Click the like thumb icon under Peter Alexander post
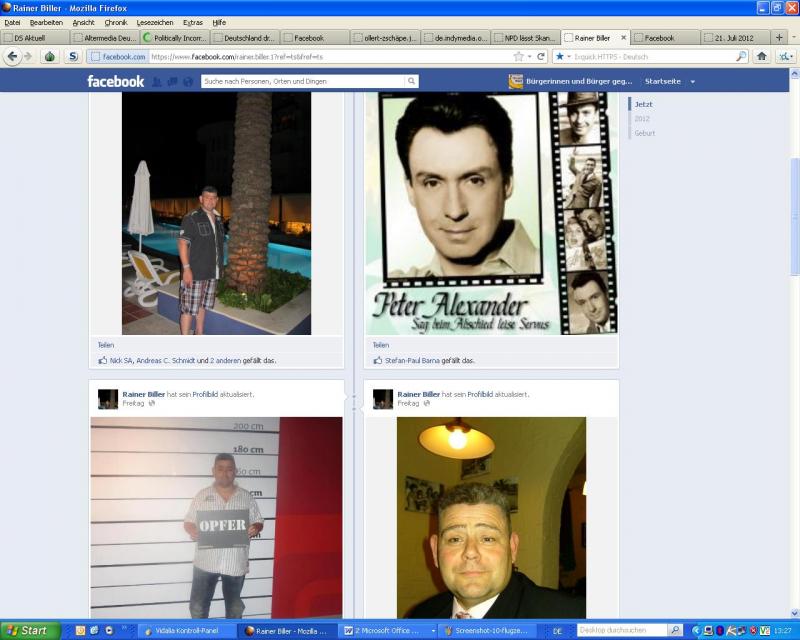The height and width of the screenshot is (640, 800). [x=378, y=360]
